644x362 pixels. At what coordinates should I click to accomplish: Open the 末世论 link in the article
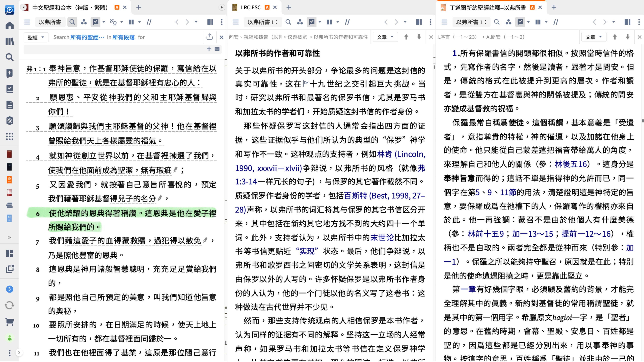click(x=382, y=238)
